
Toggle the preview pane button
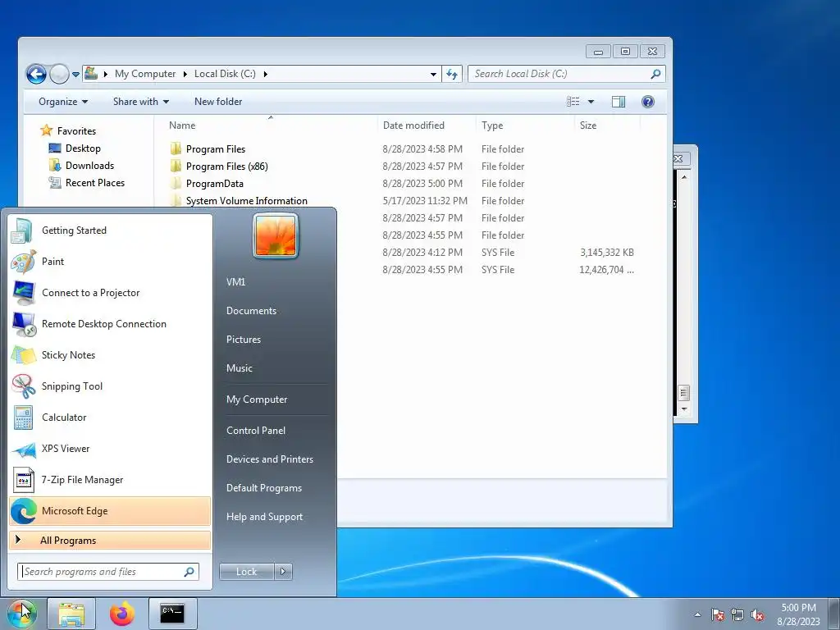coord(619,101)
